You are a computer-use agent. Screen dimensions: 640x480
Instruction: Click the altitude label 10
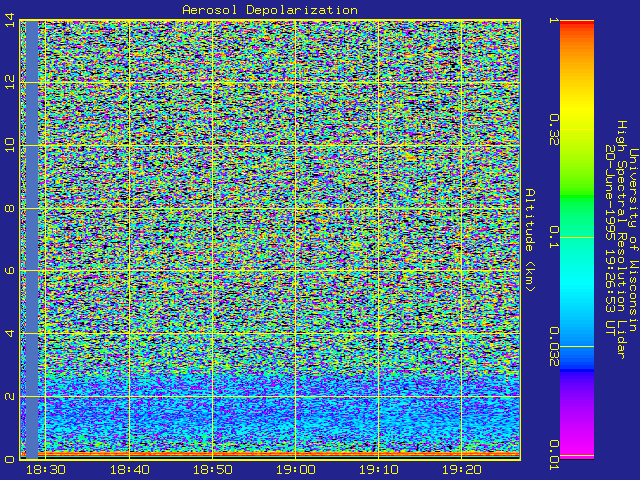point(10,145)
